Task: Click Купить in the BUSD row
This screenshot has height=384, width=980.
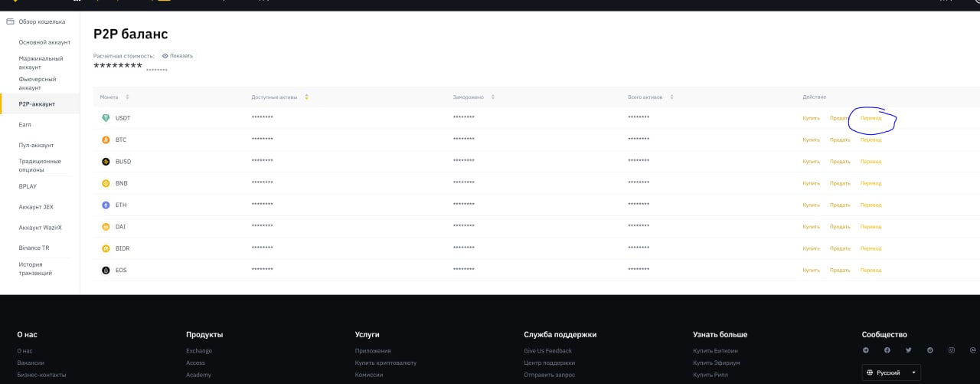Action: click(x=811, y=162)
